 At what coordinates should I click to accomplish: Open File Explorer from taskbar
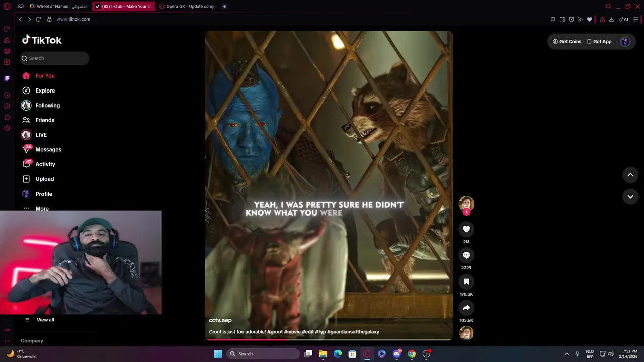323,354
